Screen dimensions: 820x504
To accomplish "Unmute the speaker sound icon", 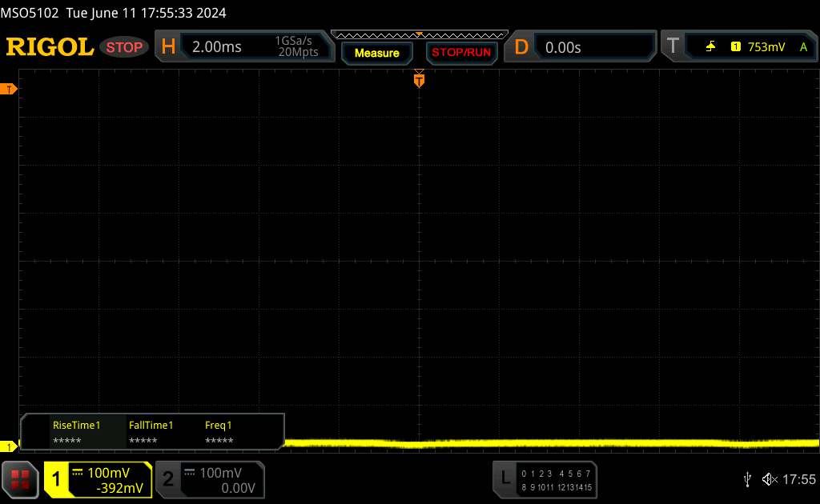I will coord(769,478).
